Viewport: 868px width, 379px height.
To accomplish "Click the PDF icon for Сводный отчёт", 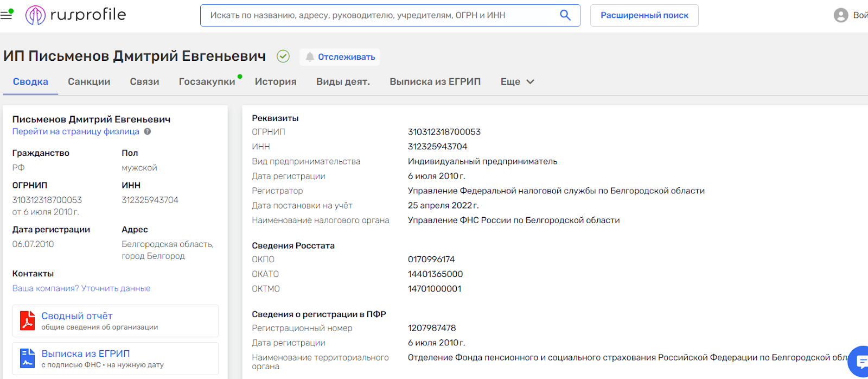I will coord(27,321).
